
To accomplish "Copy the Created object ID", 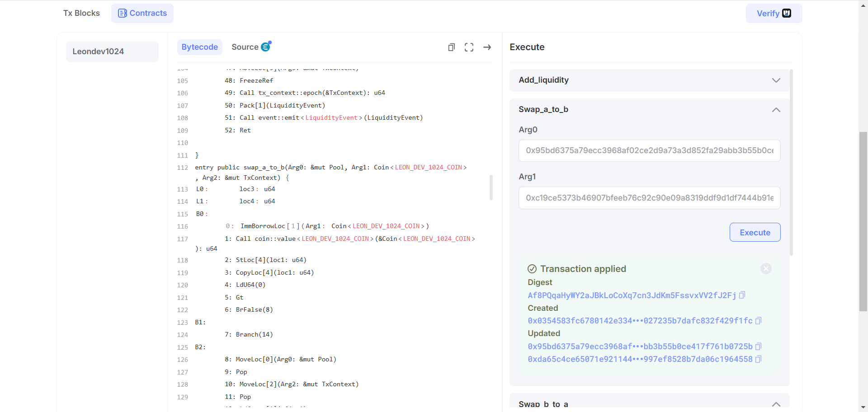I will pos(759,321).
